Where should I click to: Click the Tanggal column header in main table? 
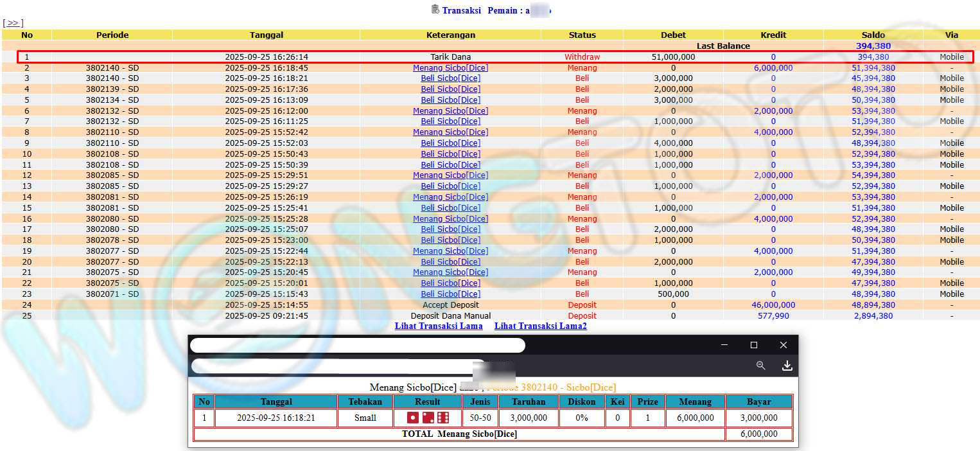pyautogui.click(x=266, y=35)
